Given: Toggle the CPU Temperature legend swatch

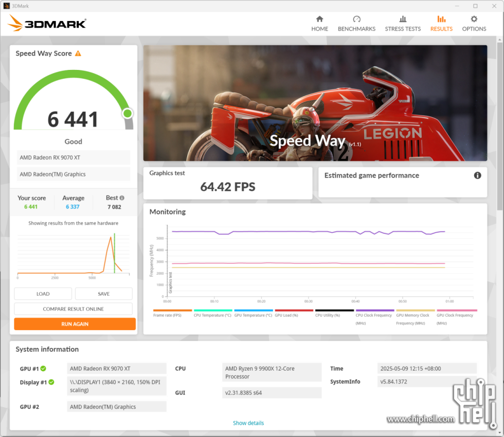Looking at the screenshot, I should coord(213,311).
